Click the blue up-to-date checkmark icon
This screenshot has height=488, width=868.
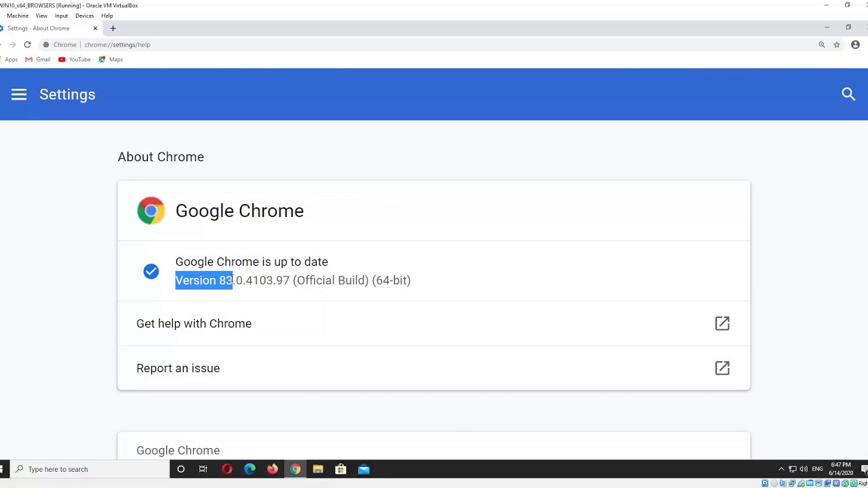pos(151,271)
